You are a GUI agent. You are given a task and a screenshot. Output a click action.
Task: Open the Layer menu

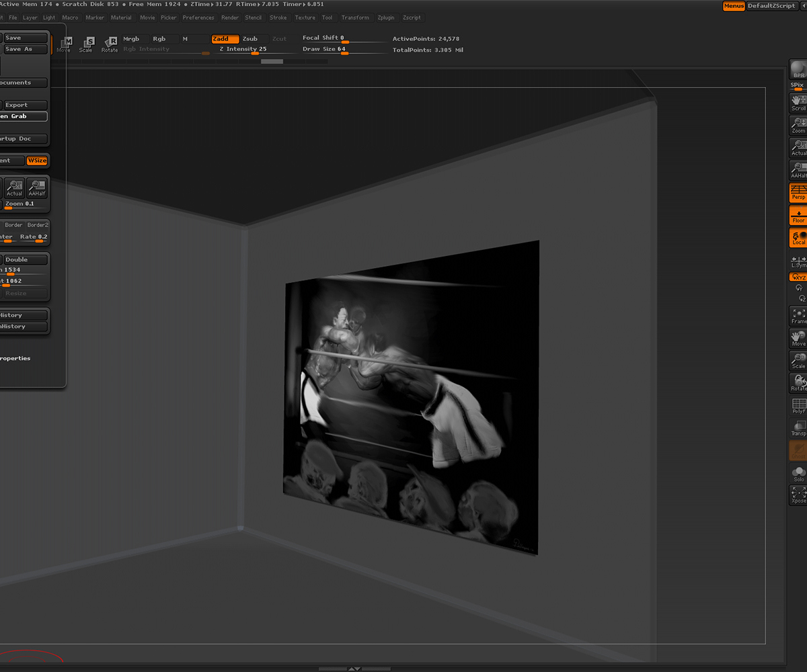[30, 18]
